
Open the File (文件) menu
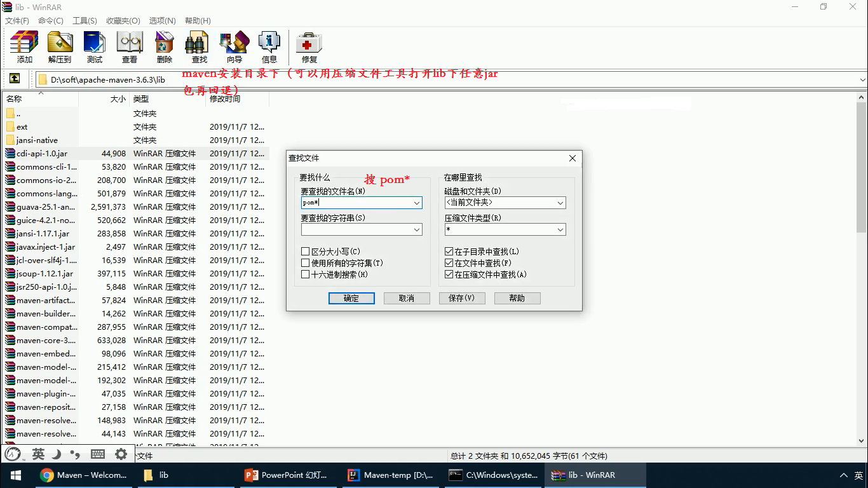[17, 21]
